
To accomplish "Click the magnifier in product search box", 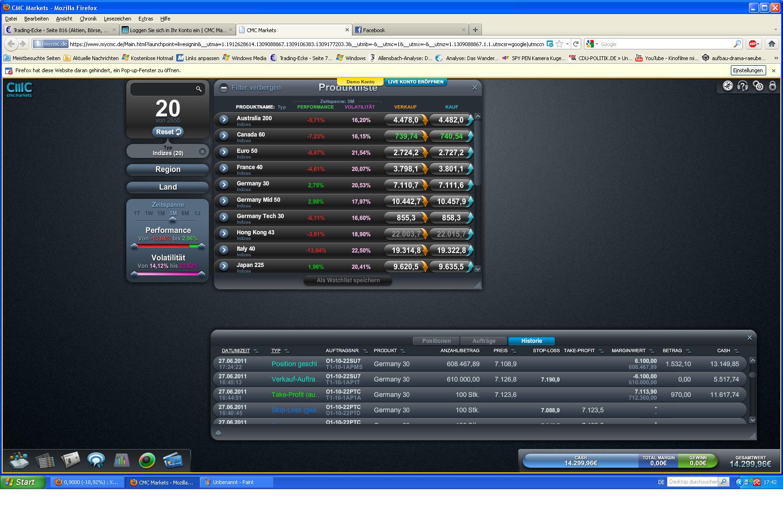I will pos(199,89).
